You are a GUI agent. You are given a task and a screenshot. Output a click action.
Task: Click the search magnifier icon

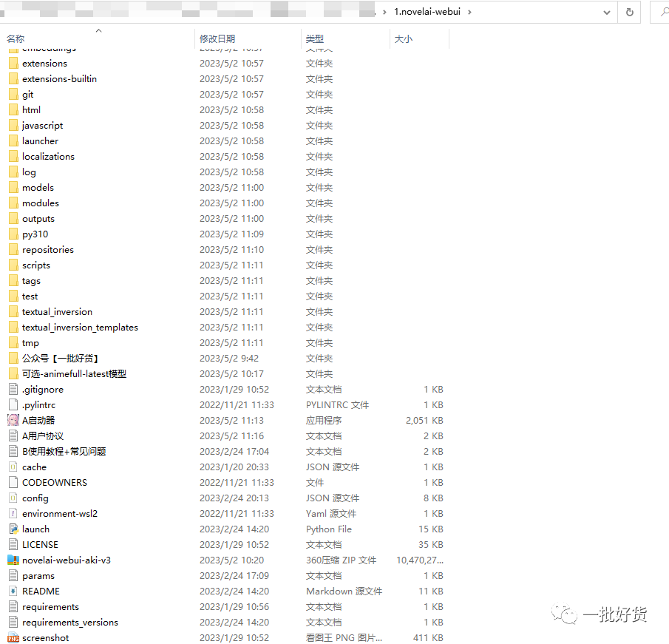tap(663, 11)
